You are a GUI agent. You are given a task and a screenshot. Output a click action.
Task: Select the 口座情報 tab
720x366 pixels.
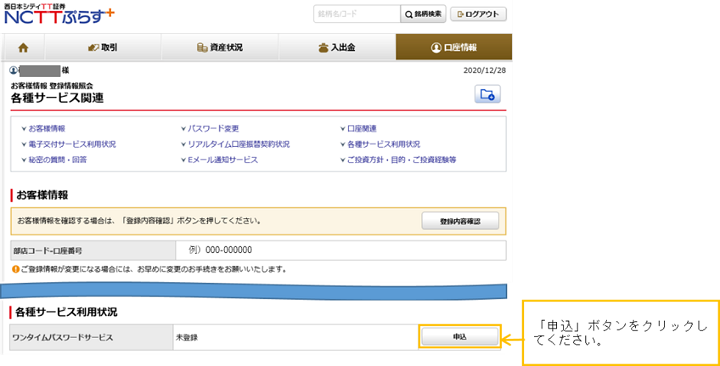pos(454,47)
